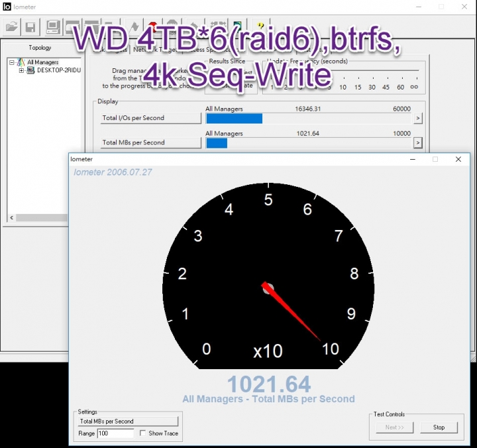
Task: Close the Iometer gauge window
Action: pos(458,159)
